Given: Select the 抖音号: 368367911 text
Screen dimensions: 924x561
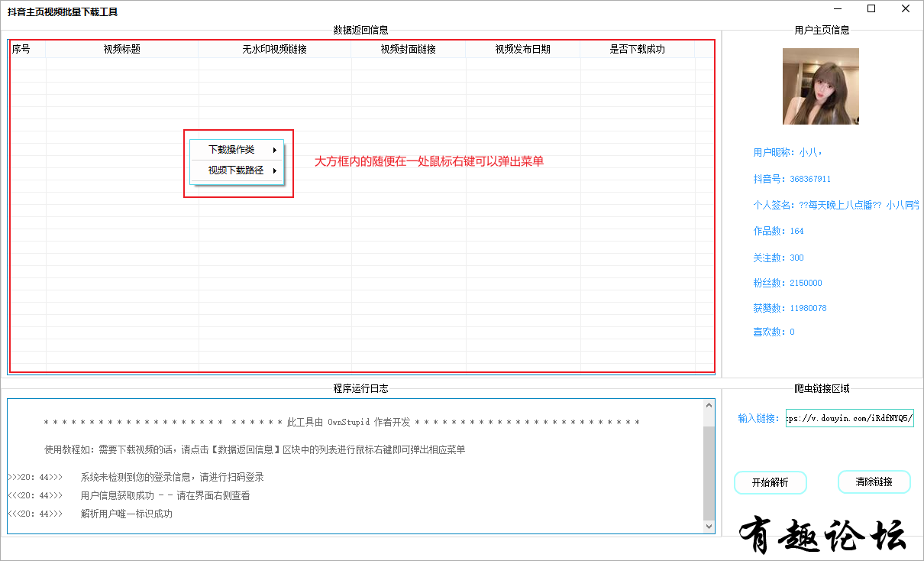Looking at the screenshot, I should tap(792, 179).
